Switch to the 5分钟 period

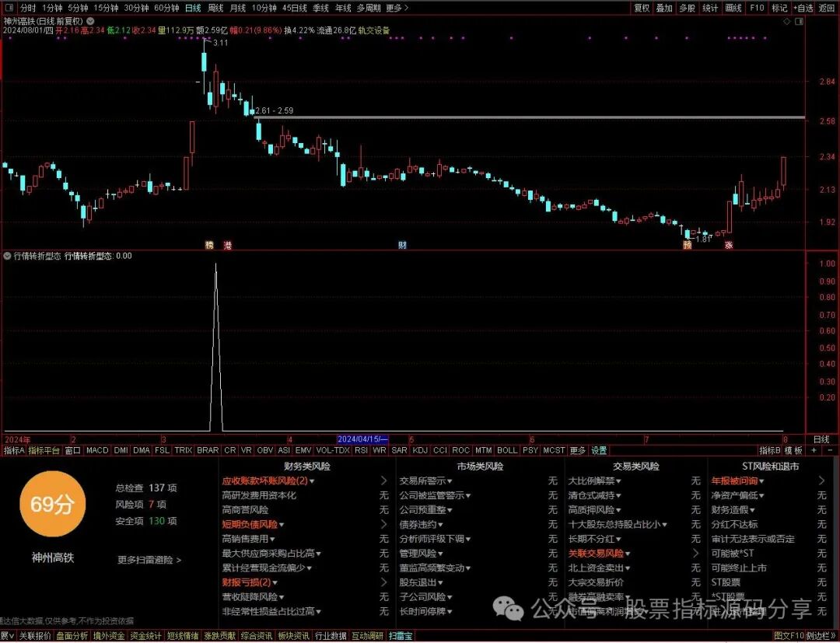coord(78,8)
